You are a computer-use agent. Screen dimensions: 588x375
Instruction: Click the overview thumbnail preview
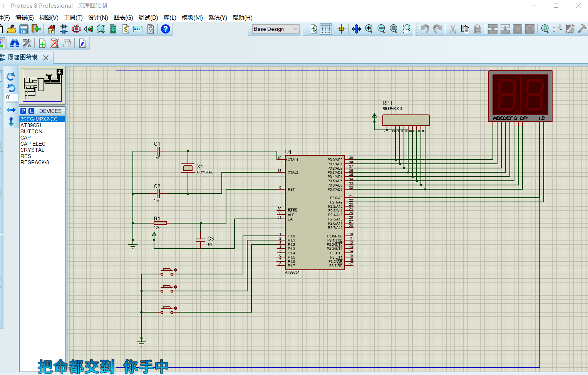tap(42, 85)
